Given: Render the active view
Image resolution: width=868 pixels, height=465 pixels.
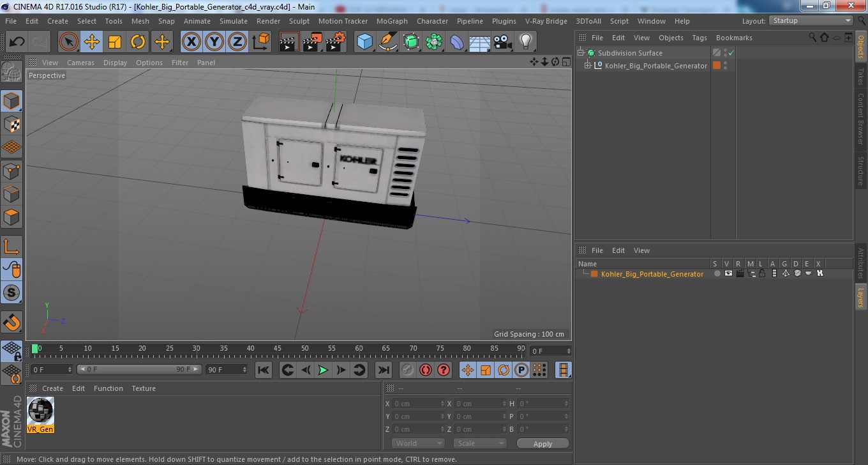Looking at the screenshot, I should [289, 42].
